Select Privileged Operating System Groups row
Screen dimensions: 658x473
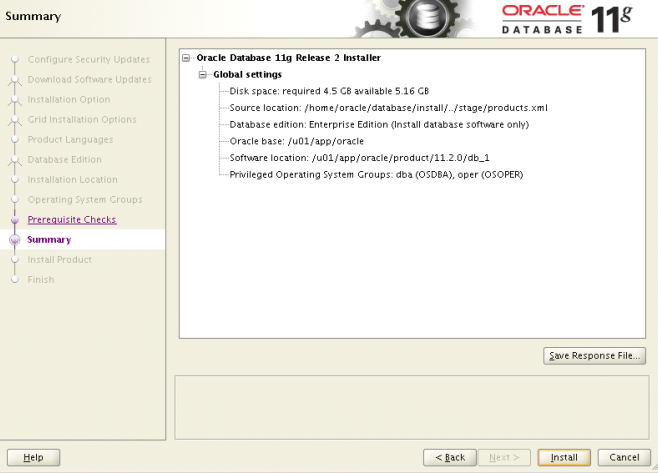(376, 175)
